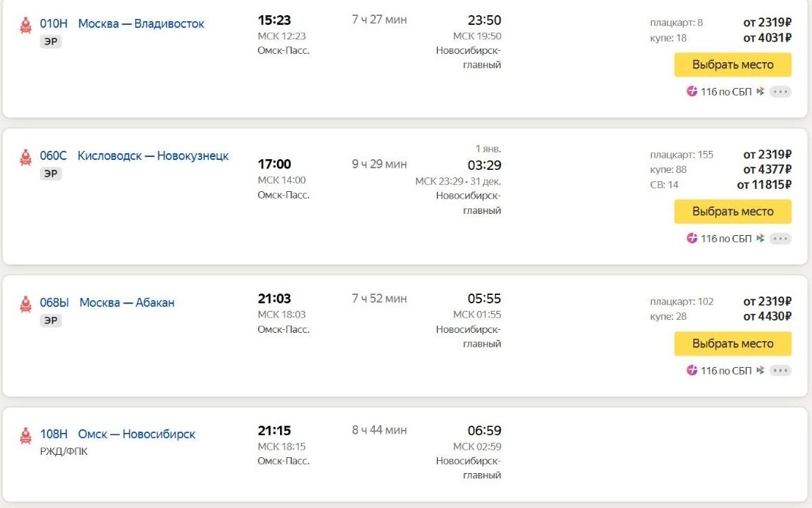Expand more payment options for Москва — Абакан
The image size is (812, 508).
(780, 371)
